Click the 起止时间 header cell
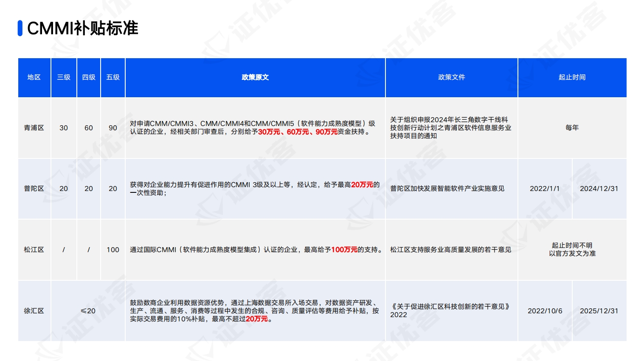This screenshot has height=361, width=644. click(x=572, y=78)
